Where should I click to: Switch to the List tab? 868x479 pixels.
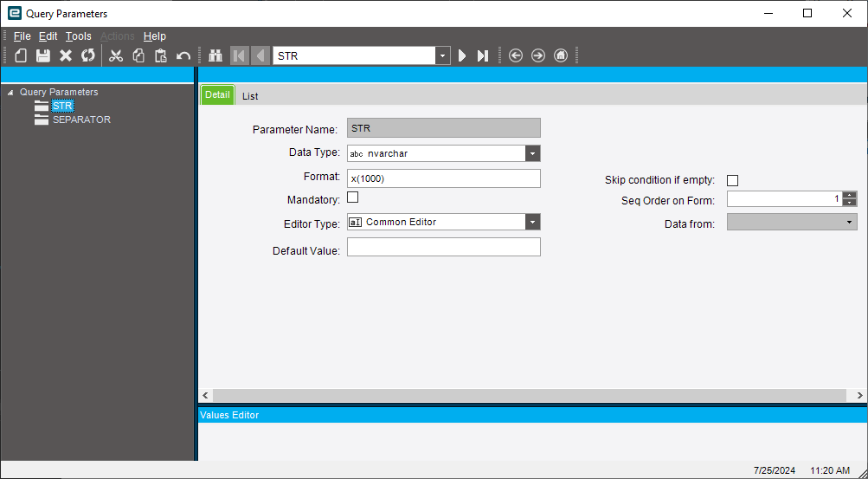coord(250,96)
